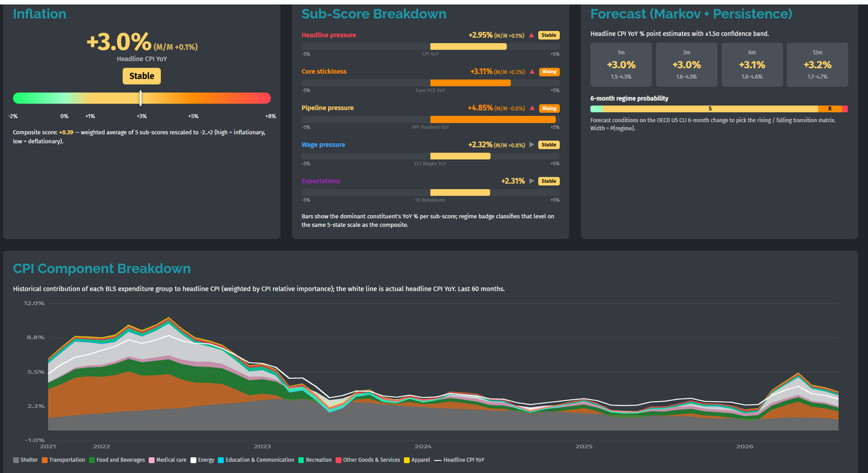Click the red up-triangle beside Headline pressure

click(x=531, y=35)
